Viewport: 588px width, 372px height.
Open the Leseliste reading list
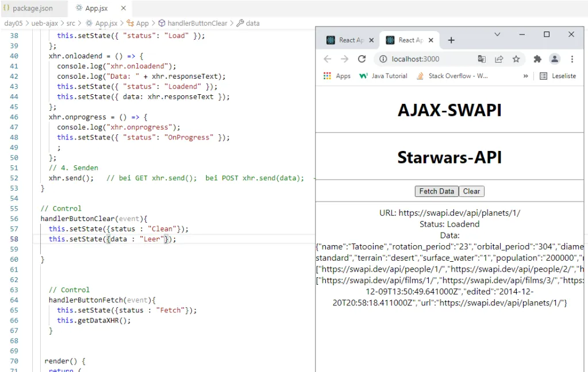point(558,76)
